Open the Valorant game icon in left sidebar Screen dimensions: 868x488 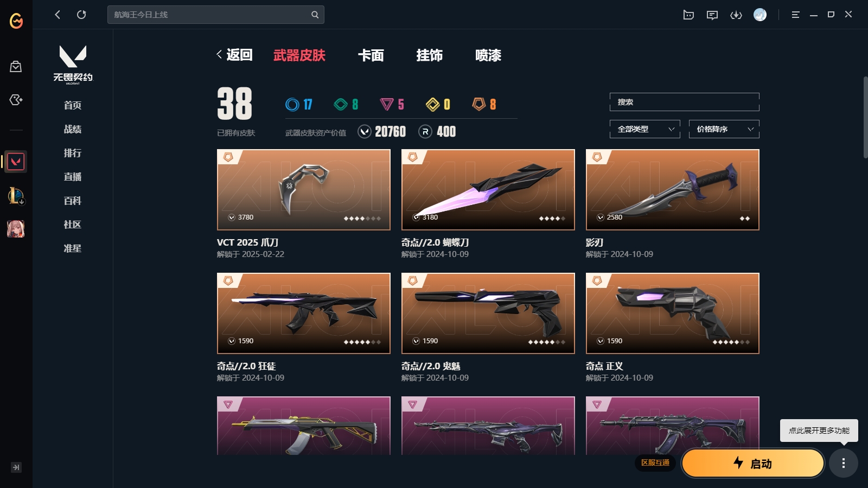click(16, 162)
